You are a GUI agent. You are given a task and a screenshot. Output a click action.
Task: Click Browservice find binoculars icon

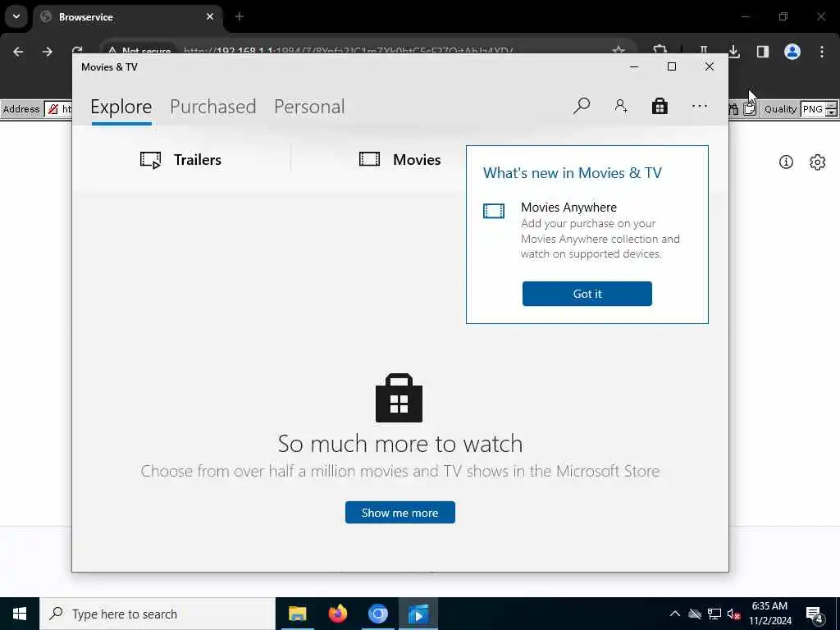point(733,109)
